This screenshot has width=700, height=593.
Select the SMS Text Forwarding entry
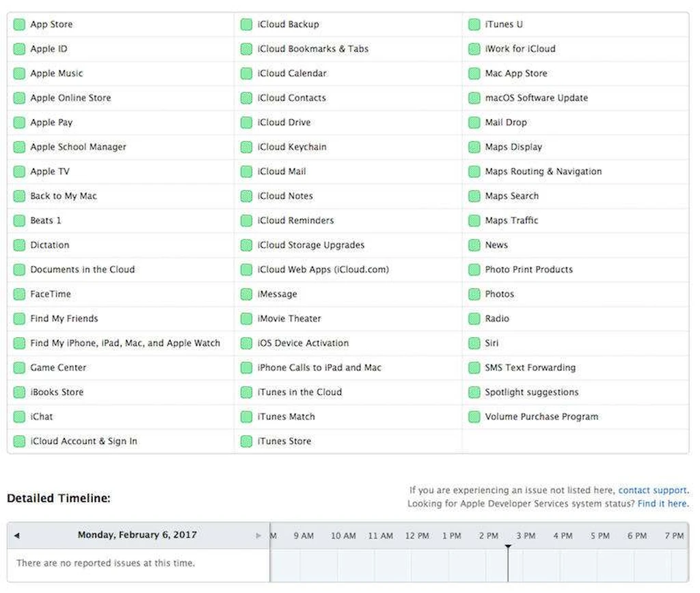[x=530, y=367]
